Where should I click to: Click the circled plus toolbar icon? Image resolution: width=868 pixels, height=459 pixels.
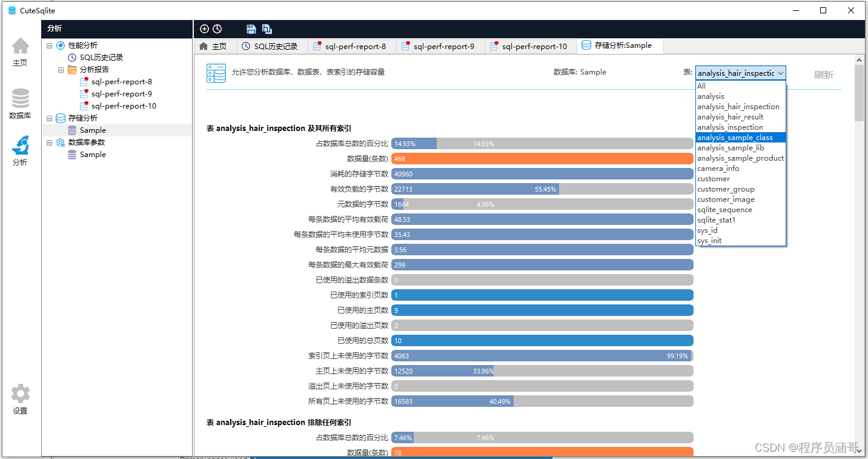pos(204,29)
